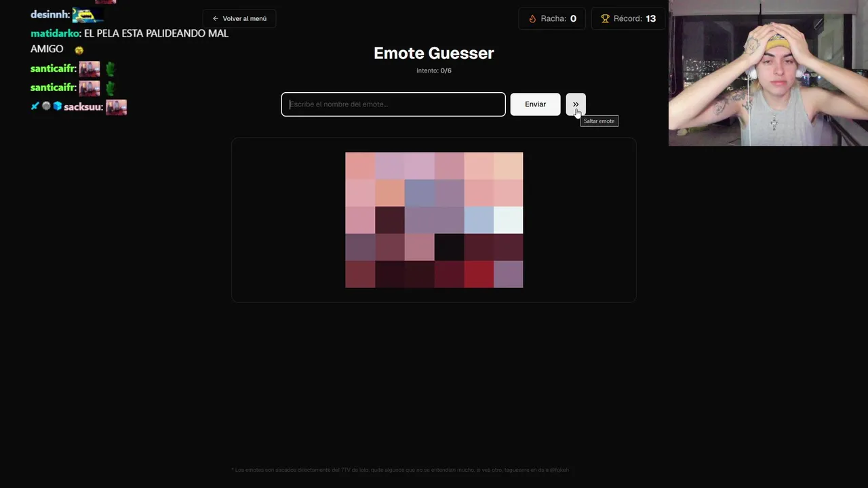Submit guess with Enviar button
Image resolution: width=868 pixels, height=488 pixels.
click(535, 104)
